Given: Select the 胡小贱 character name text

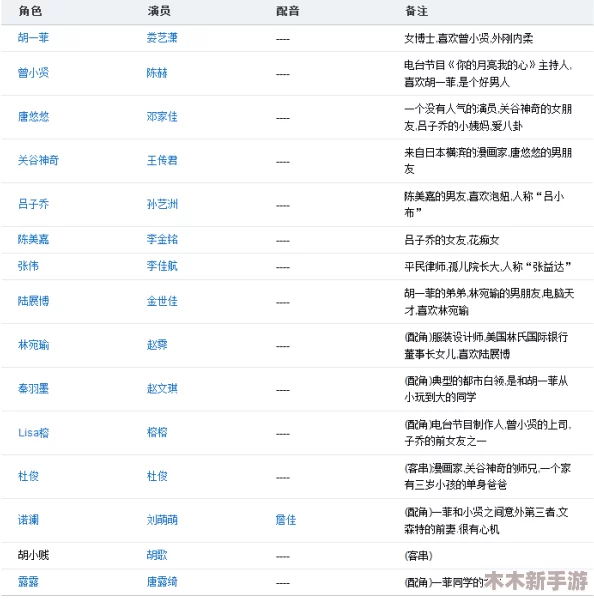Looking at the screenshot, I should (x=33, y=555).
